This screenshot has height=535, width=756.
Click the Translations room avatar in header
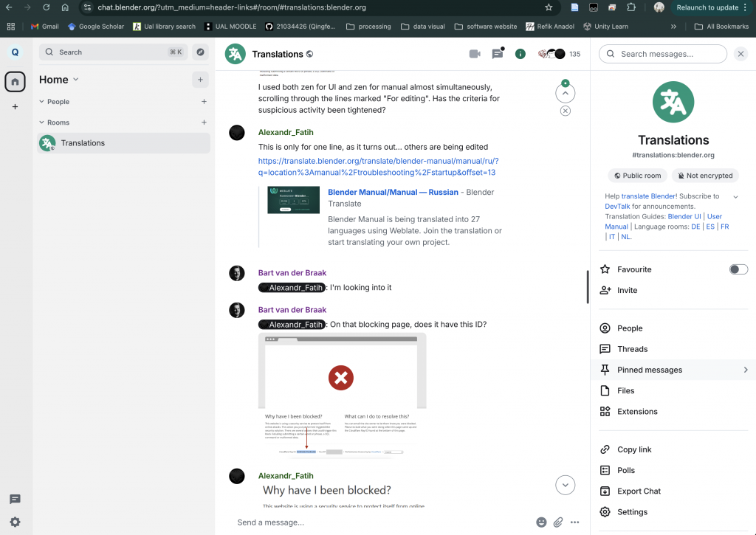pyautogui.click(x=236, y=54)
